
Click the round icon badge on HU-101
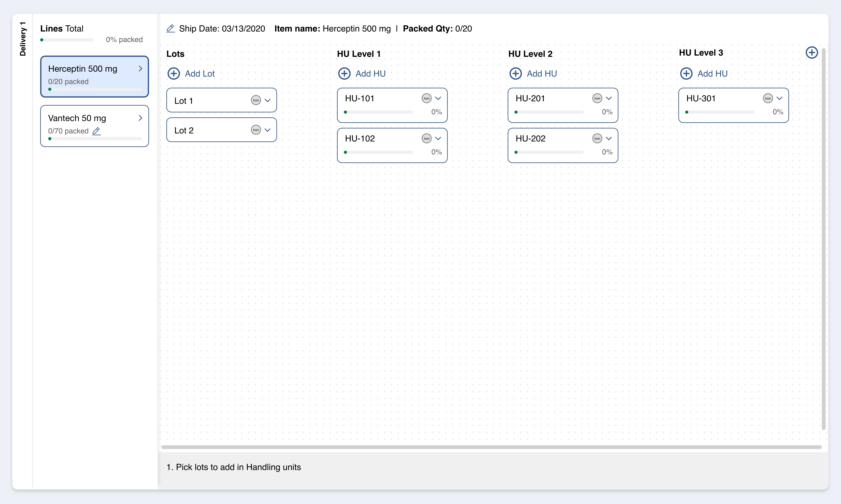427,99
